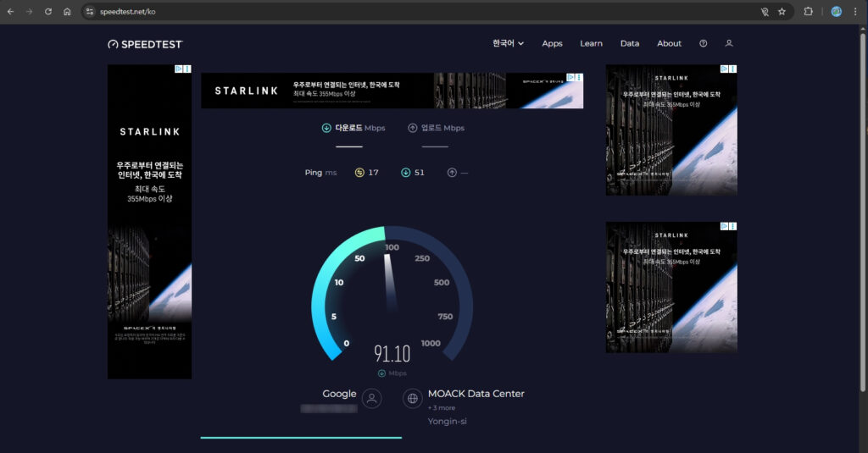Screen dimensions: 868x453
Task: Click the Speedtest logo
Action: pyautogui.click(x=145, y=44)
